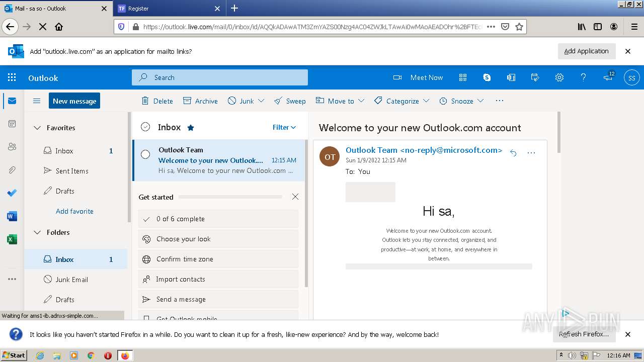Screen dimensions: 644x362
Task: Open the Outlook app launcher grid
Action: tap(12, 77)
